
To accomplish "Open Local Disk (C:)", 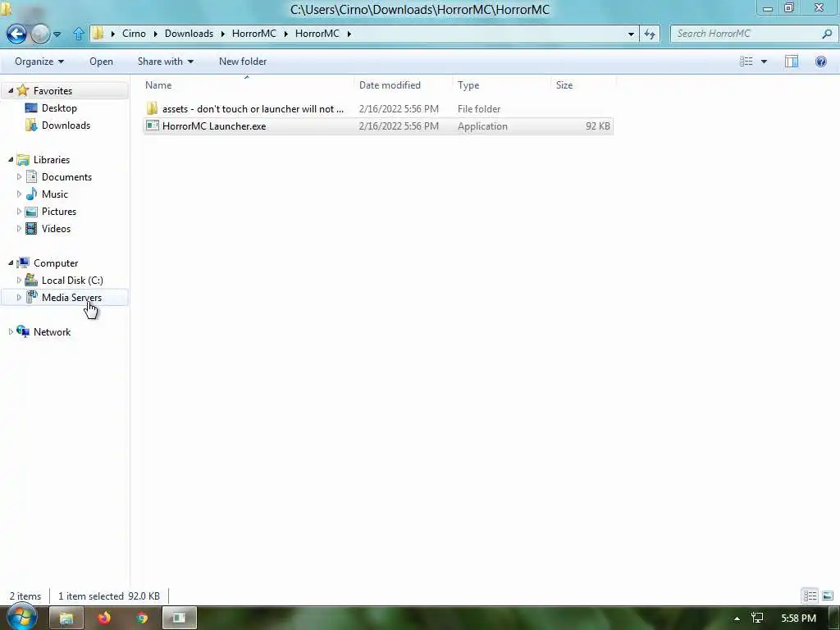I will pos(72,281).
